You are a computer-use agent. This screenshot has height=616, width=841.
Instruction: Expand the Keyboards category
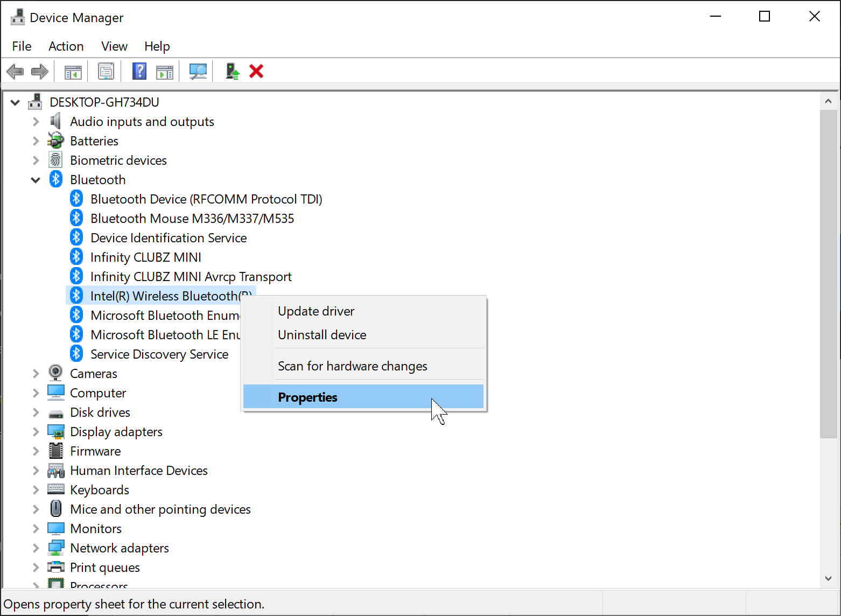point(36,490)
